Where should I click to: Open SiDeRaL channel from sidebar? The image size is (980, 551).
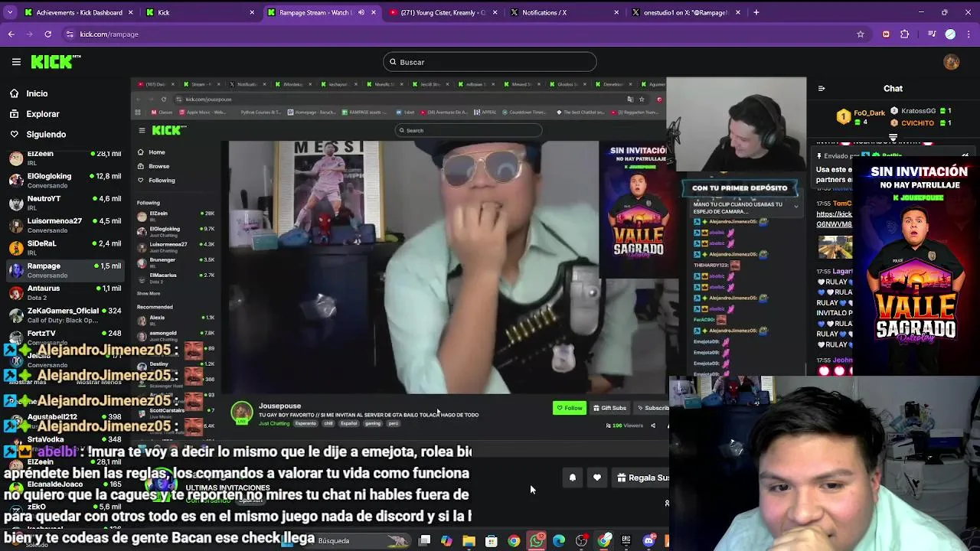coord(65,248)
